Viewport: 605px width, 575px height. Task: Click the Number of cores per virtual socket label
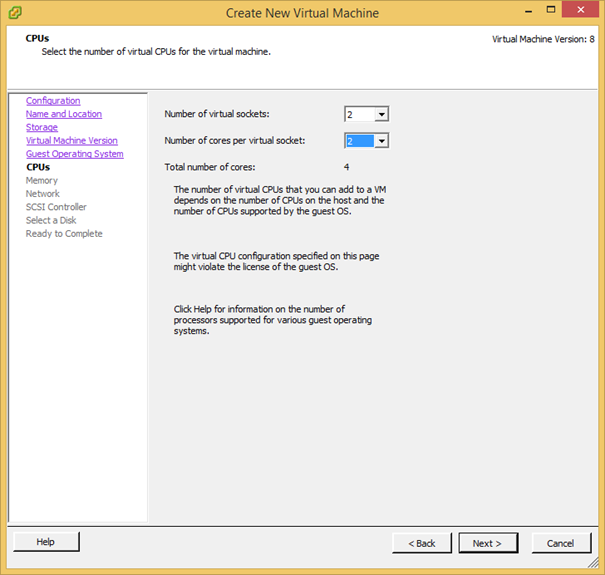pyautogui.click(x=235, y=140)
